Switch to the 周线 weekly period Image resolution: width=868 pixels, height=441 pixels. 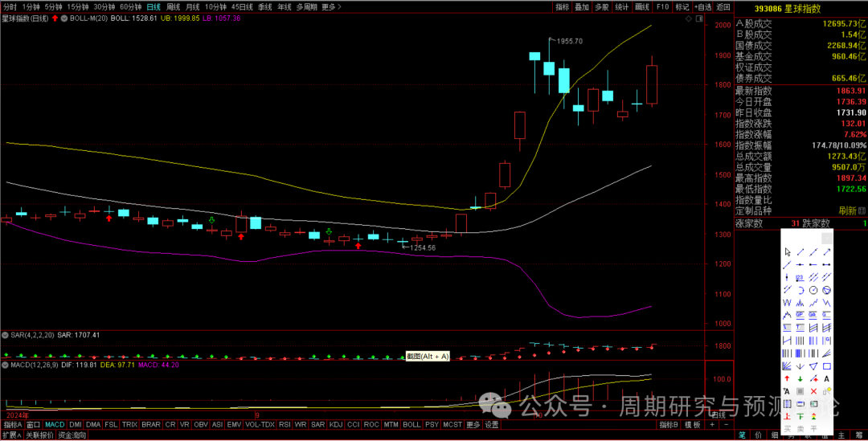coord(173,6)
